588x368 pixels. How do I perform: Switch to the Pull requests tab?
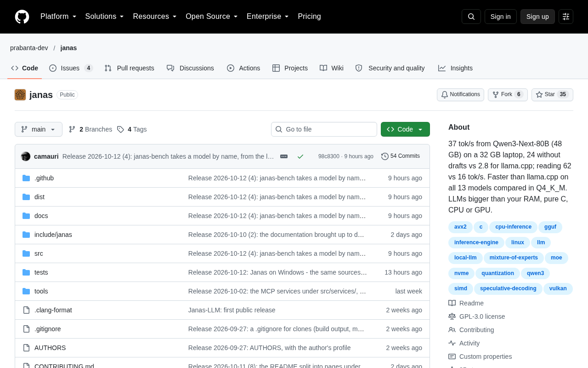129,68
